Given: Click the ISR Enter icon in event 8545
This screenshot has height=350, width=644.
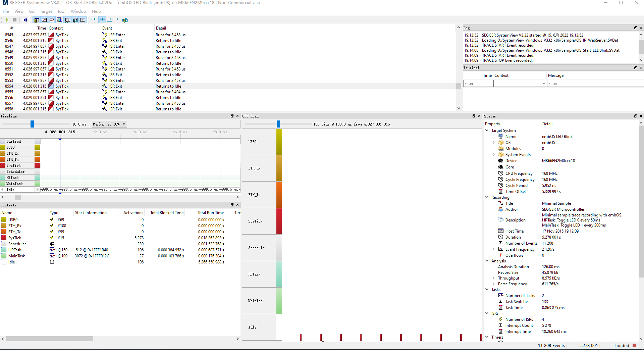Looking at the screenshot, I should click(105, 35).
